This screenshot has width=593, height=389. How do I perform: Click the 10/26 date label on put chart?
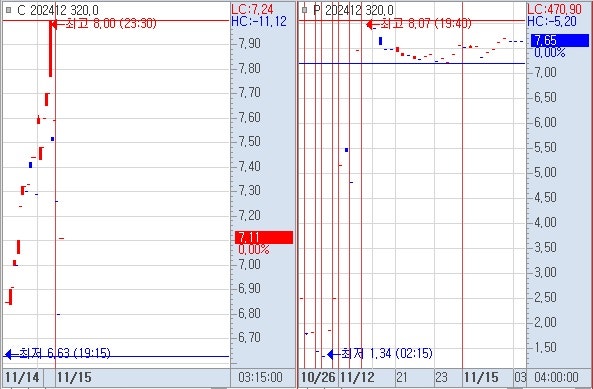tap(318, 377)
